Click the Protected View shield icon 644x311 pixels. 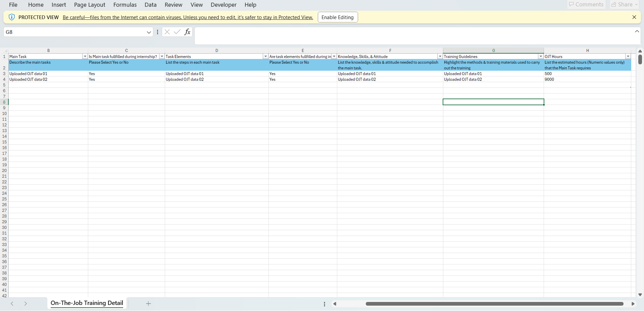click(x=12, y=17)
